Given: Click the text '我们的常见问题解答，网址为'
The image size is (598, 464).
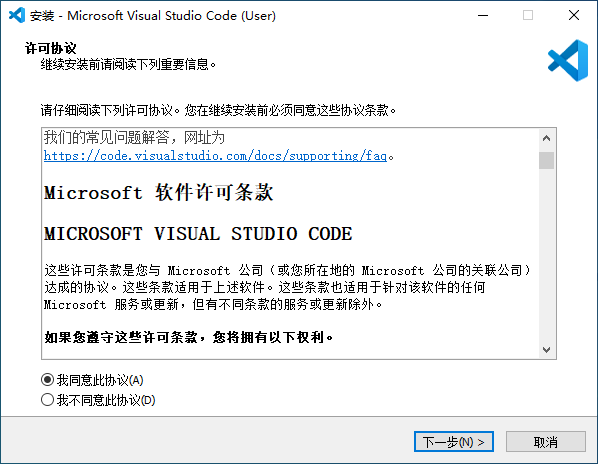Looking at the screenshot, I should click(x=134, y=137).
